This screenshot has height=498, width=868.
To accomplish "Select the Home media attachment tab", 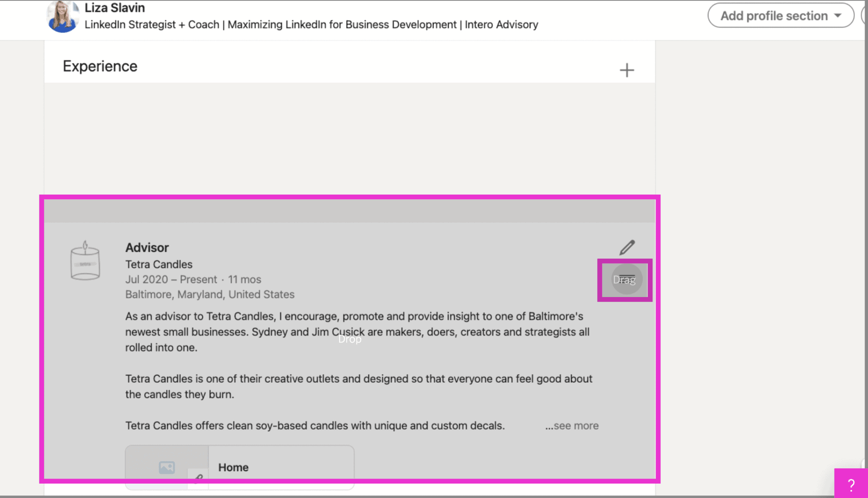I will [233, 467].
